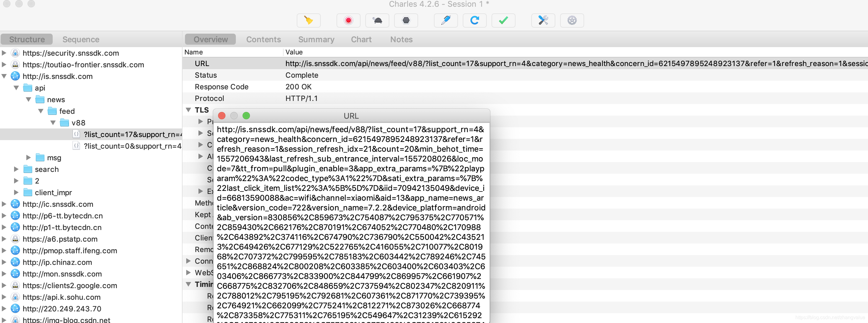Click the URL row in Overview table
The image size is (868, 323).
(x=525, y=63)
